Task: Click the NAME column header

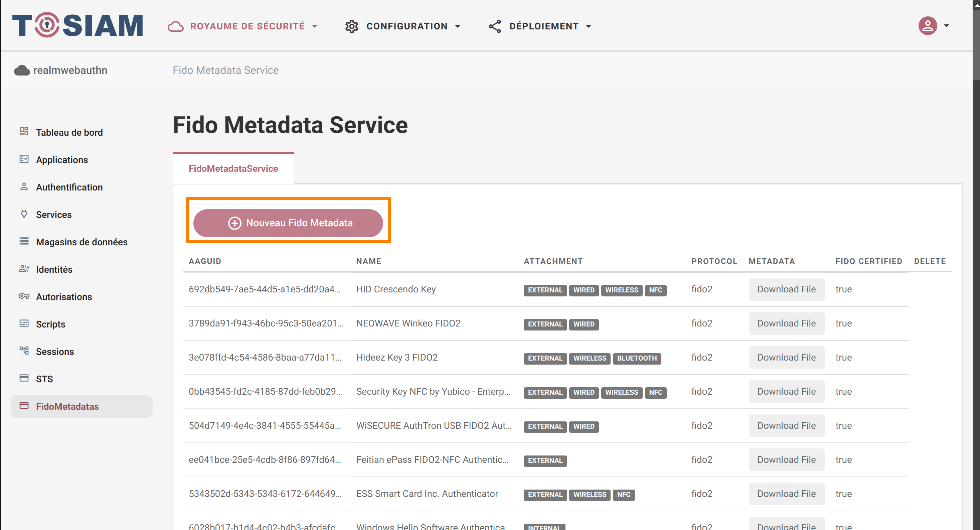Action: [x=369, y=261]
